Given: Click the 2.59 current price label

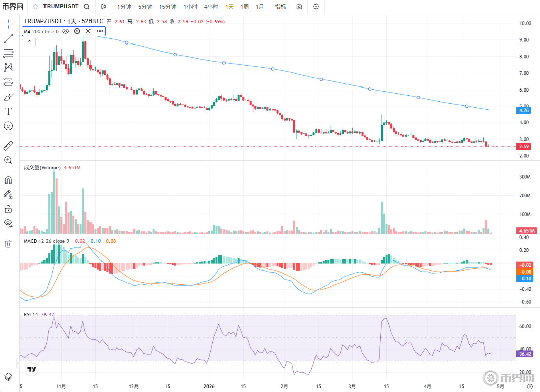Looking at the screenshot, I should tap(523, 146).
